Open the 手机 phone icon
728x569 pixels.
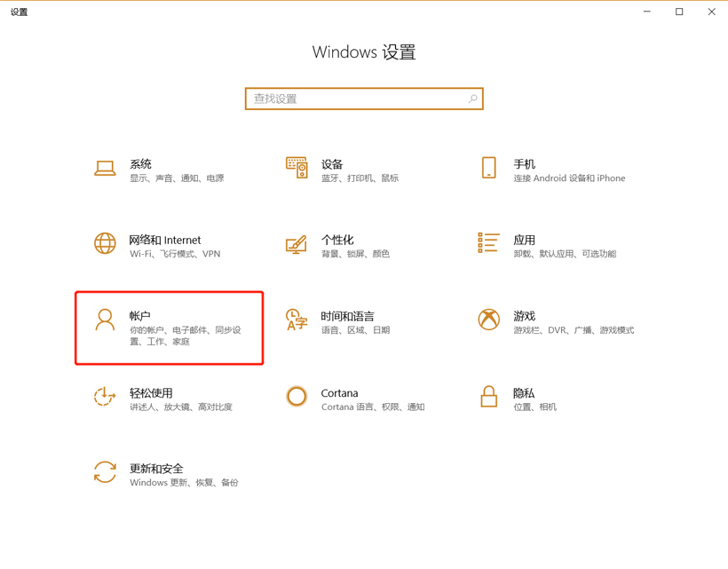[x=489, y=168]
